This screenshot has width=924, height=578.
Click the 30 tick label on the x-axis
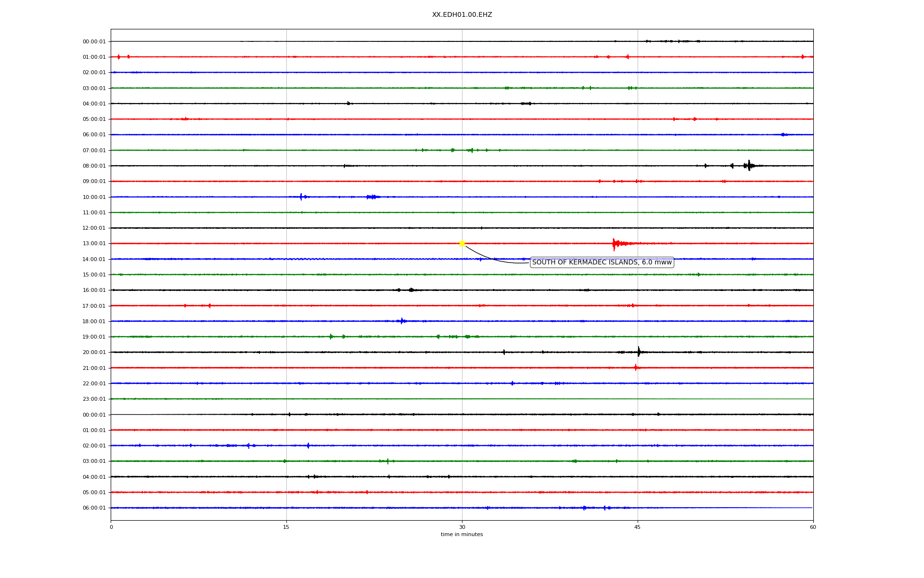click(x=462, y=527)
